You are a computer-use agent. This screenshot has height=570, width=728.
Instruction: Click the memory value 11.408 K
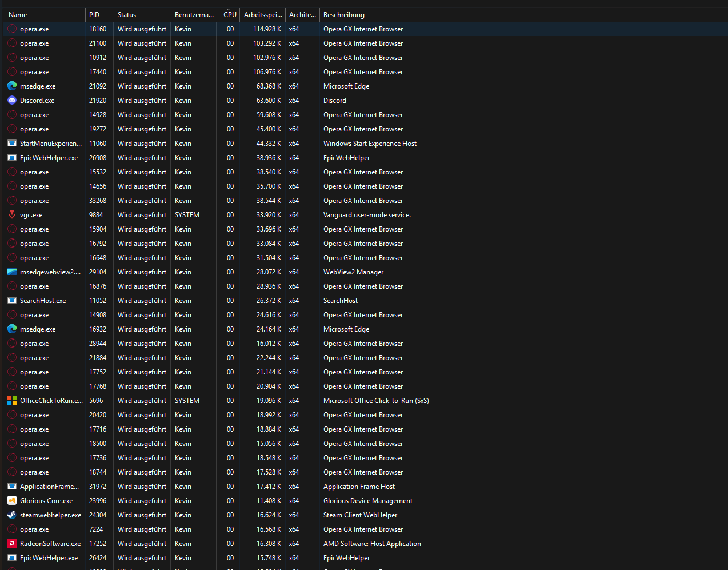(269, 501)
